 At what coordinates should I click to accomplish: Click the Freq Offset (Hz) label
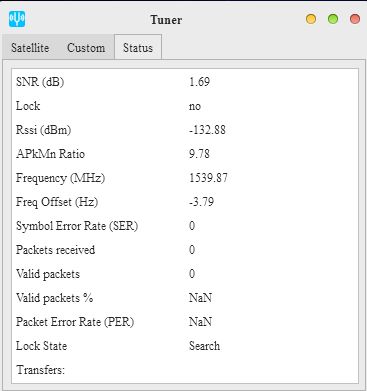[x=57, y=202]
